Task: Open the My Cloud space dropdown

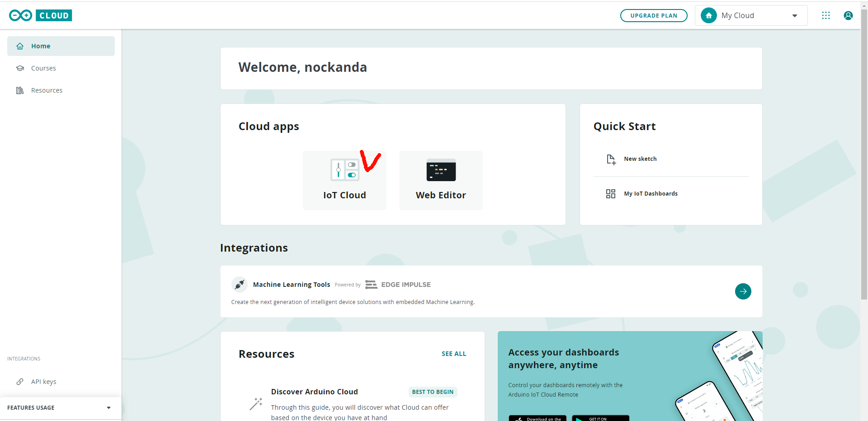Action: click(751, 15)
